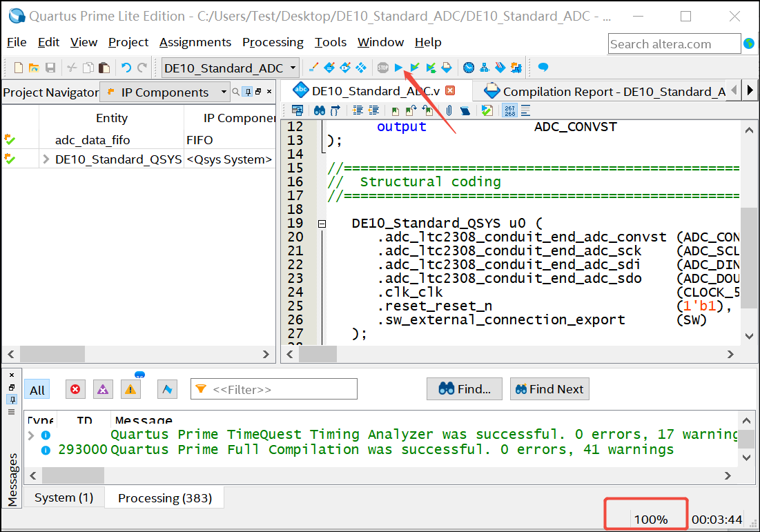Open the File menu
The width and height of the screenshot is (760, 532).
tap(17, 43)
